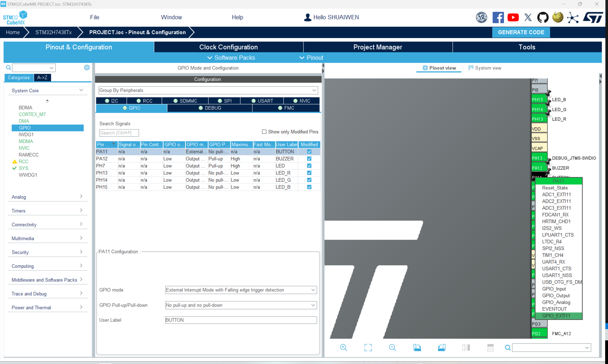The image size is (608, 364).
Task: Select NVIC in System Core list
Action: (24, 148)
